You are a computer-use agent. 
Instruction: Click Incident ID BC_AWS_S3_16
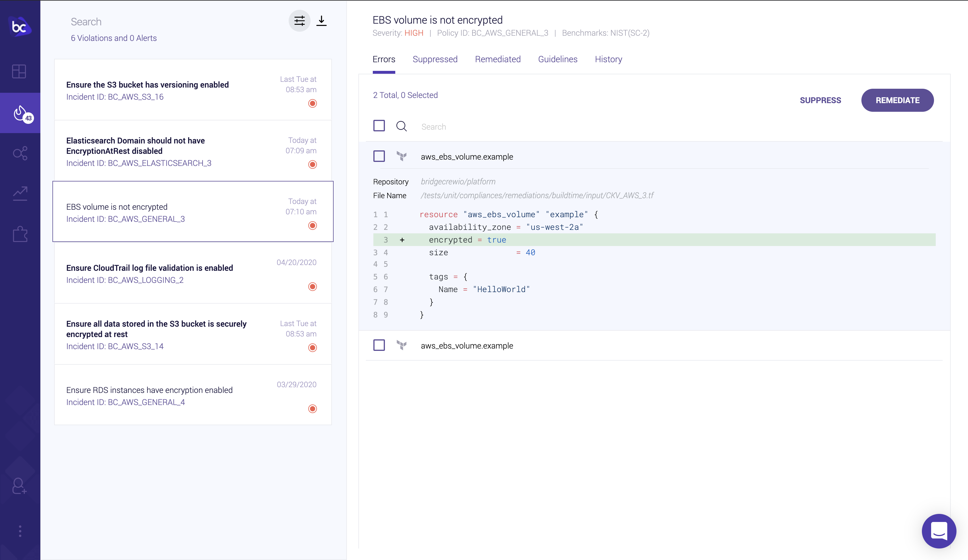[x=115, y=97]
